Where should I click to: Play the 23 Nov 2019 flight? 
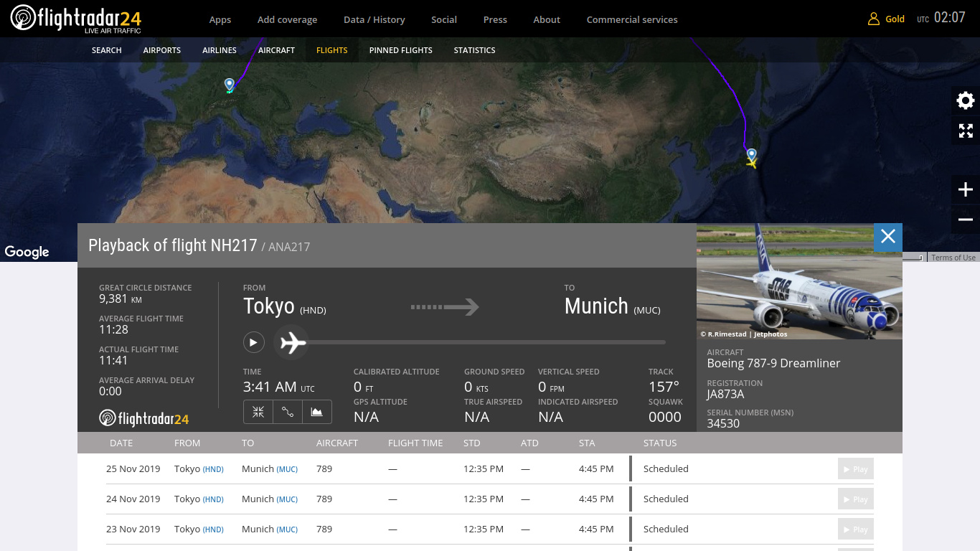856,529
